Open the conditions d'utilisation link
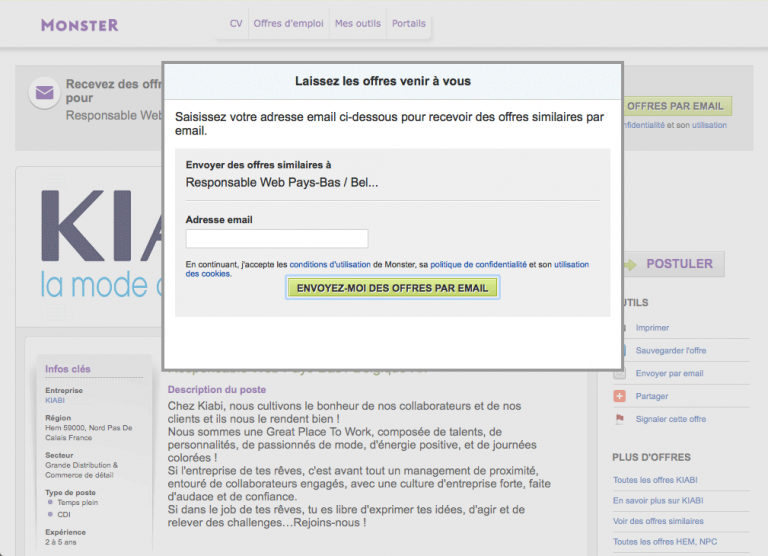This screenshot has width=768, height=556. point(330,265)
